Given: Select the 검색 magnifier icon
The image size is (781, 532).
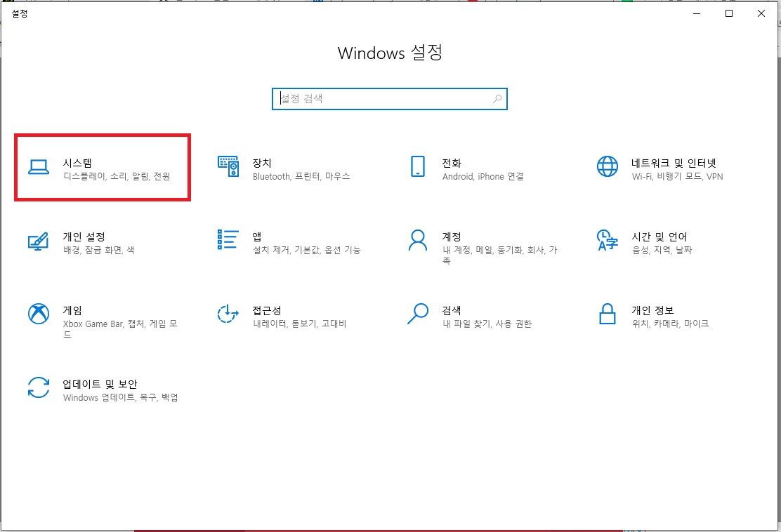Looking at the screenshot, I should [x=417, y=314].
